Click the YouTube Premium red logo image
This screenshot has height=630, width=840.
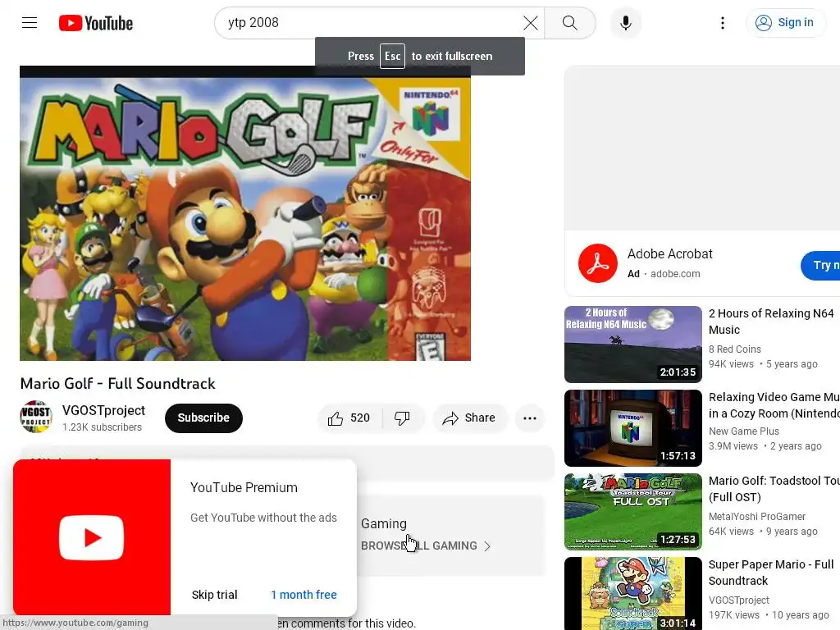[x=92, y=537]
